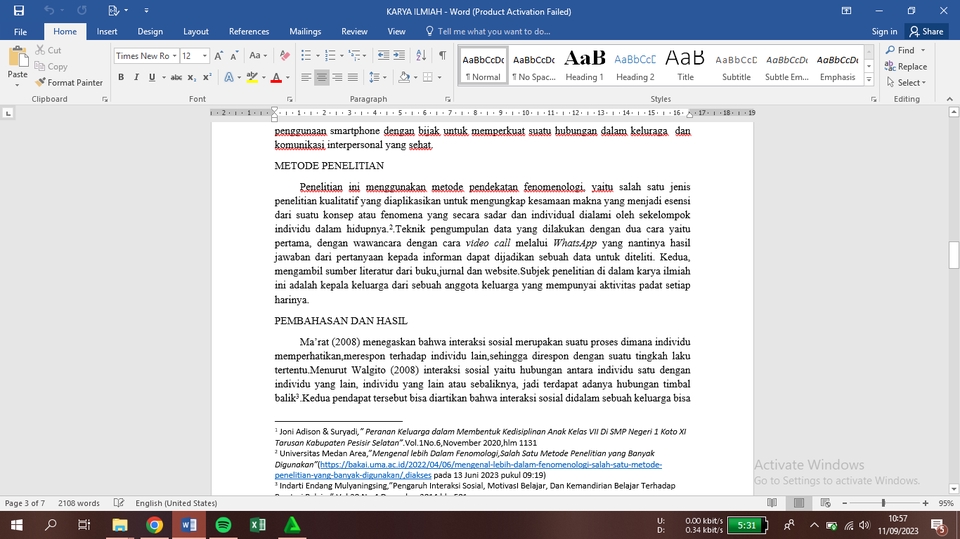Cut the selected text
This screenshot has height=539, width=960.
[48, 50]
